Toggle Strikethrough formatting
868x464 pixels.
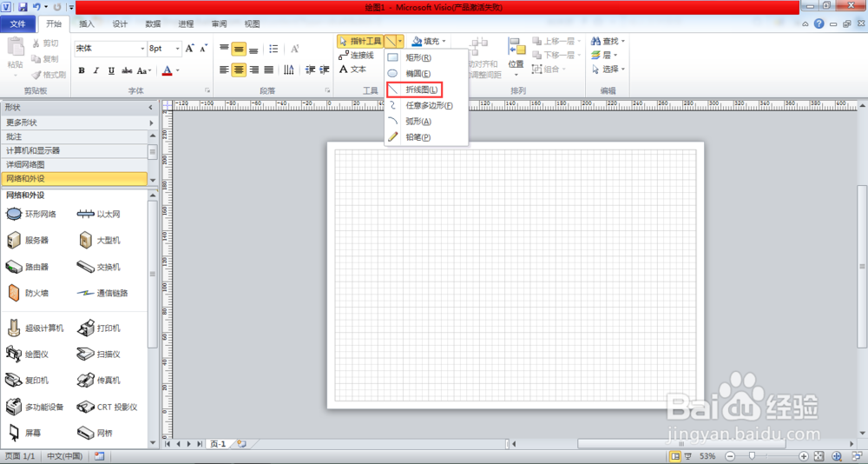pyautogui.click(x=127, y=70)
